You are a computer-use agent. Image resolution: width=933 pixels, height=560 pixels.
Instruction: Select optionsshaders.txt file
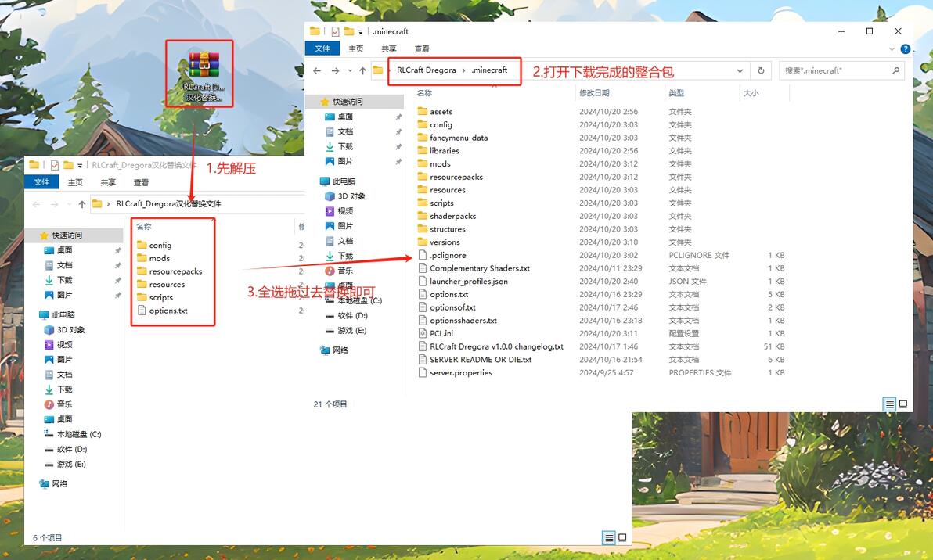coord(457,321)
